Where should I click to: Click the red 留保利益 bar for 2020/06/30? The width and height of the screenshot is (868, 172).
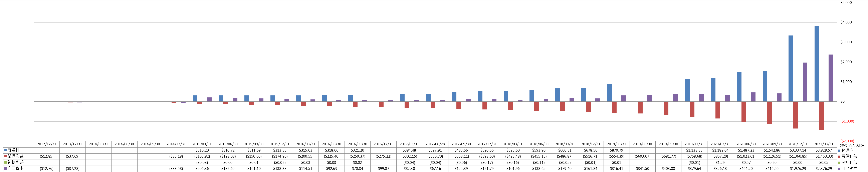[x=744, y=112]
